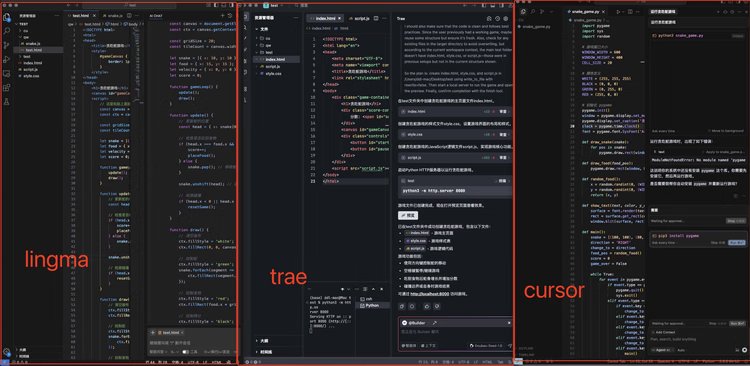The image size is (750, 366).
Task: Split the trae editor beside script.js tab
Action: [376, 18]
